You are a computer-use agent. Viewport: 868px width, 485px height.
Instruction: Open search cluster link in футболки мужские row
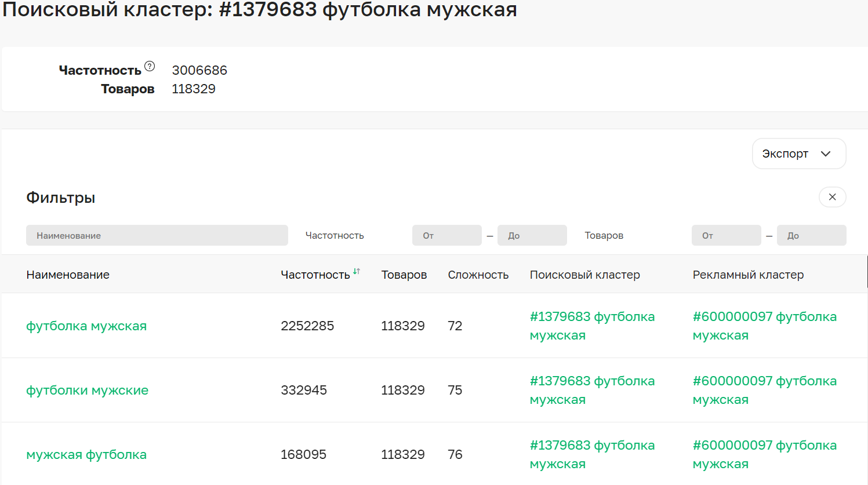592,390
